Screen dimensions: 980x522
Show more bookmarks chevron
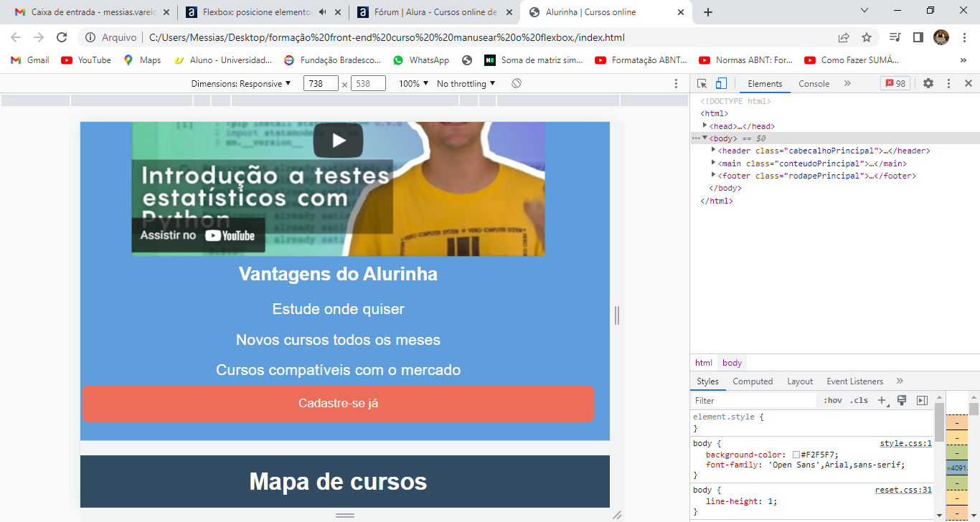point(963,60)
